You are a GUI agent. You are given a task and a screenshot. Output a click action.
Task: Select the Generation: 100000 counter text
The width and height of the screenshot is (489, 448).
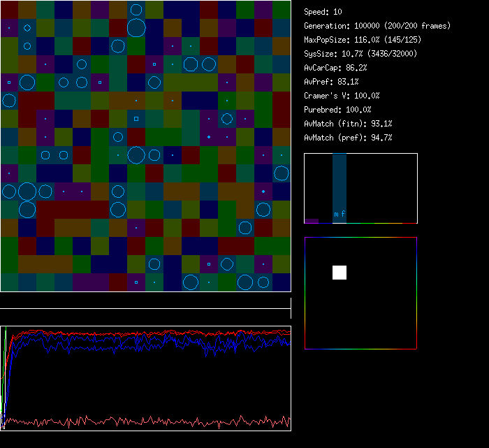pyautogui.click(x=377, y=26)
